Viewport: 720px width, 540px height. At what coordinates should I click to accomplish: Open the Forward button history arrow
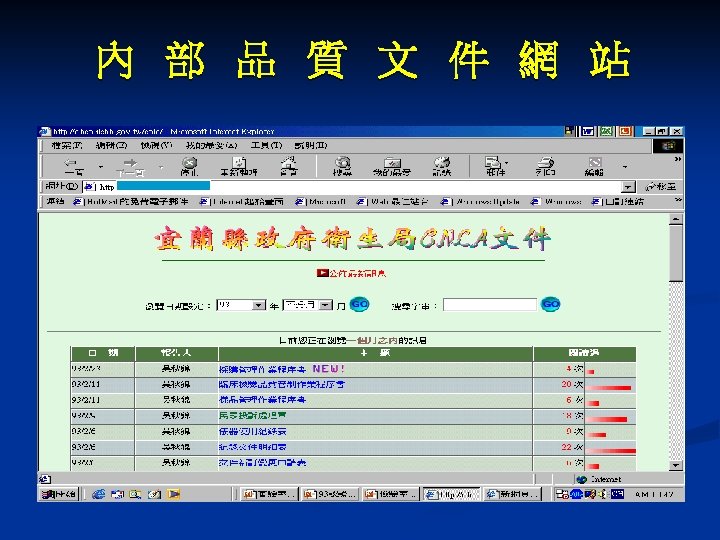tap(161, 167)
